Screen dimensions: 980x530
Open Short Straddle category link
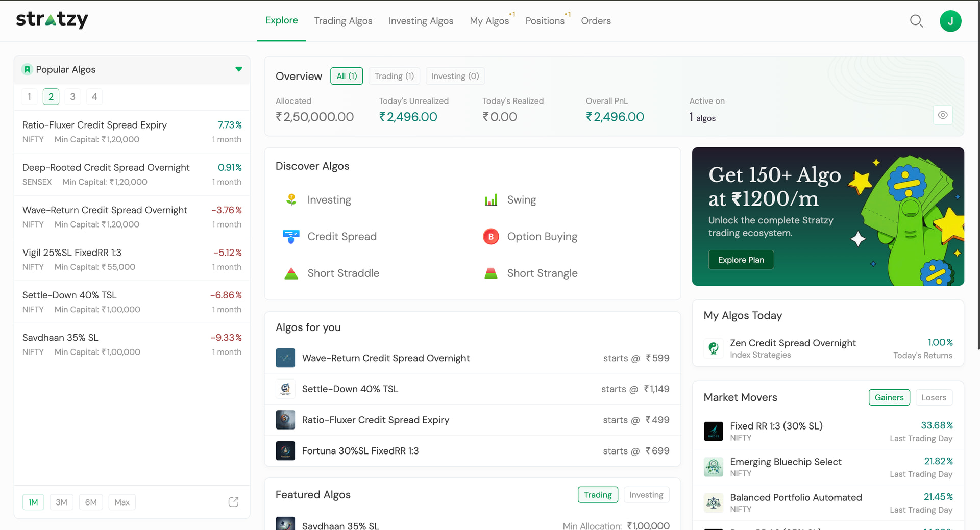(x=343, y=273)
